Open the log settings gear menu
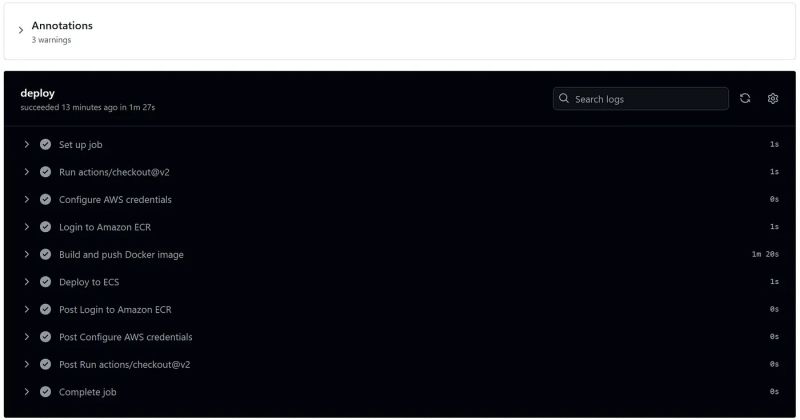800x420 pixels. coord(773,98)
